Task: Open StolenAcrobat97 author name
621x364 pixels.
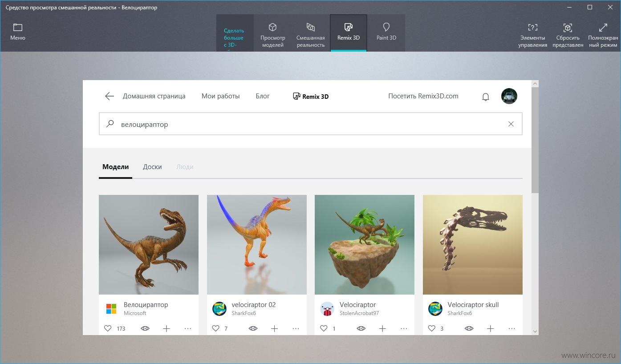Action: (x=359, y=313)
